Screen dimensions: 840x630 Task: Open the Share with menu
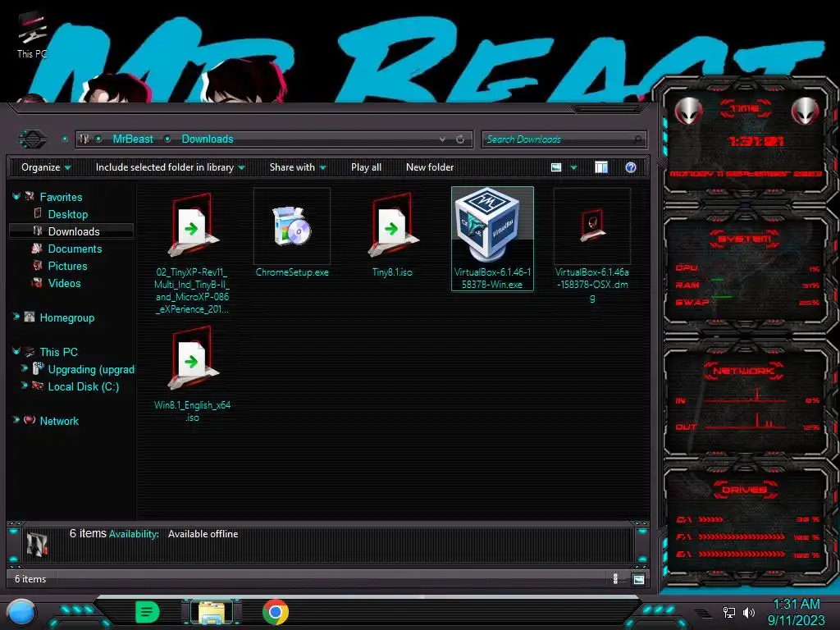click(x=298, y=167)
